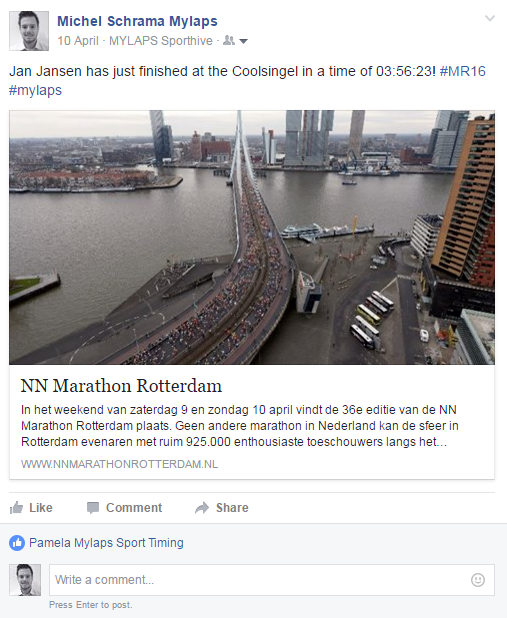Focus the Write a comment field
The width and height of the screenshot is (507, 618).
click(272, 580)
